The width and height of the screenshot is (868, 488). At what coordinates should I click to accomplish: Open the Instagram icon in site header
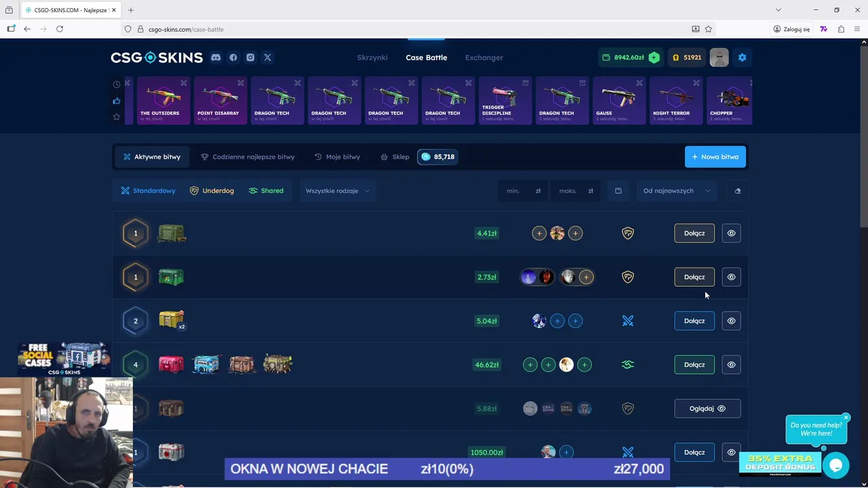pos(250,58)
